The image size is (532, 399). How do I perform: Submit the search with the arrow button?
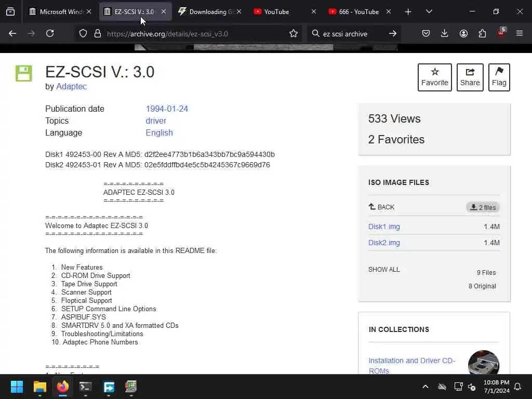393,34
